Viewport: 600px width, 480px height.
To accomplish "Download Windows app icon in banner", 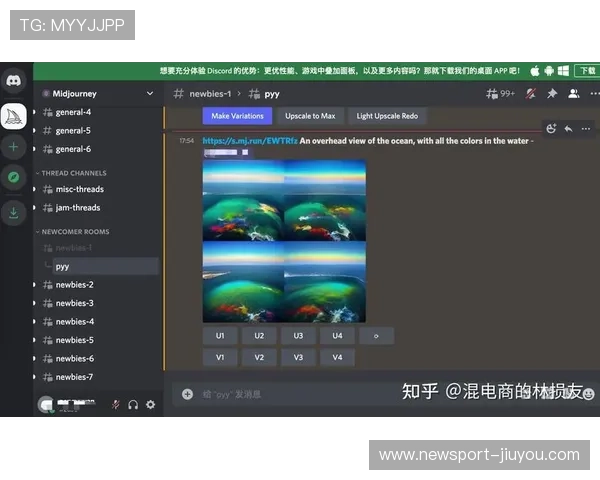I will 563,71.
